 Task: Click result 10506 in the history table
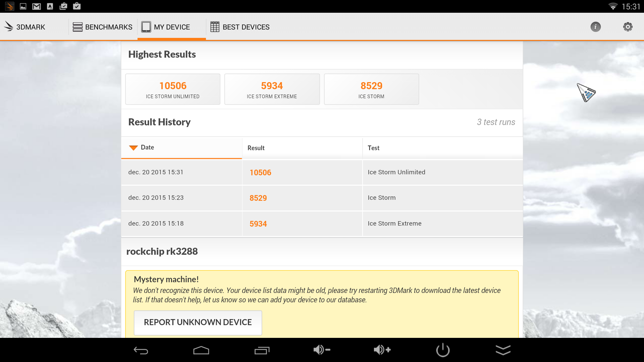coord(260,173)
